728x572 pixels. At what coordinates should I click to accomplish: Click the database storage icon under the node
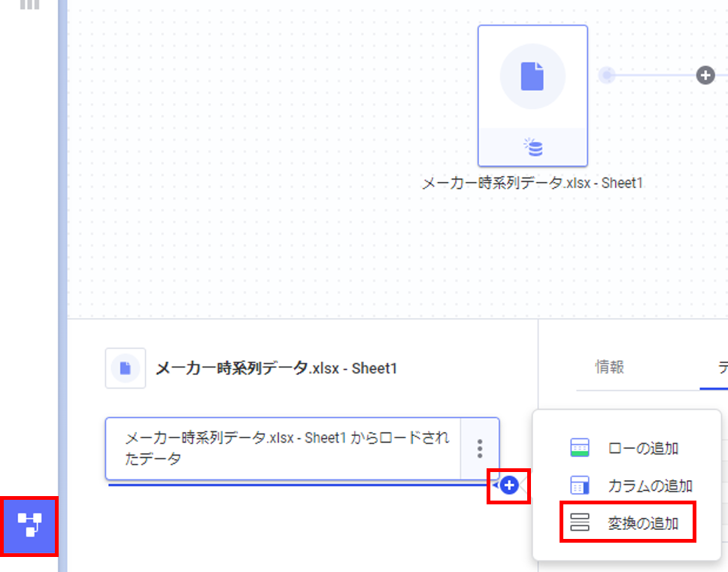pos(533,147)
